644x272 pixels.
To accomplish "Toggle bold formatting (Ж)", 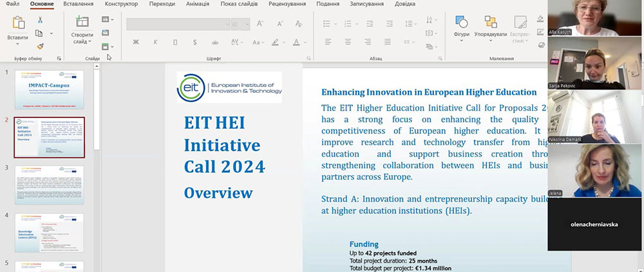I will point(136,42).
